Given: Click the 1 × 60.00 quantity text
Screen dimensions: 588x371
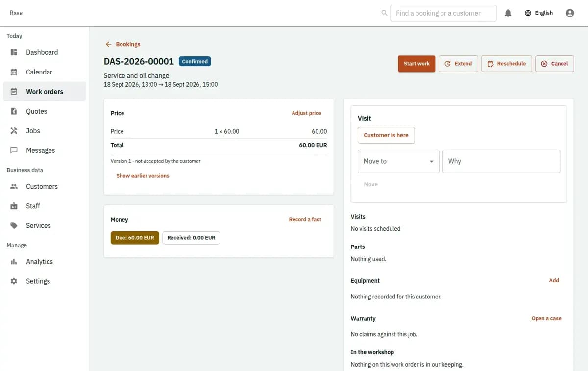Looking at the screenshot, I should 227,132.
